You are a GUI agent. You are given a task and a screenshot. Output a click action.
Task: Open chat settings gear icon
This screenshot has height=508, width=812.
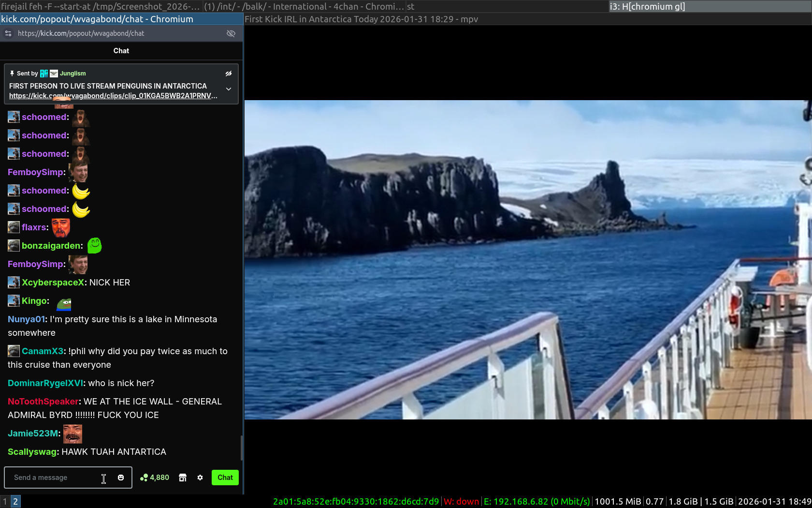point(200,478)
